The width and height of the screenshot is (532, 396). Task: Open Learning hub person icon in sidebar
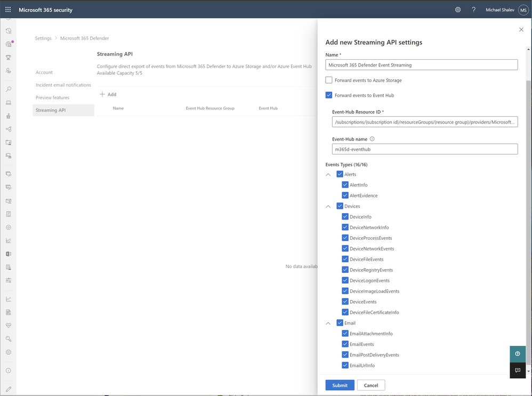(9, 70)
